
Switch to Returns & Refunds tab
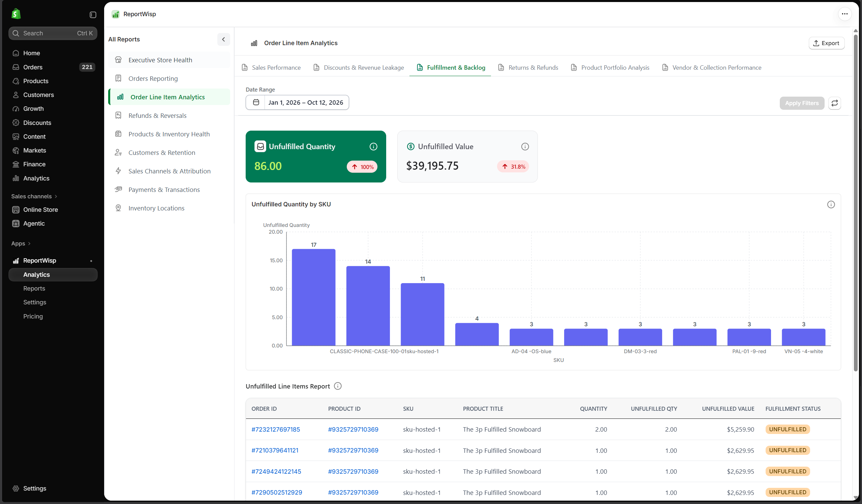click(528, 67)
